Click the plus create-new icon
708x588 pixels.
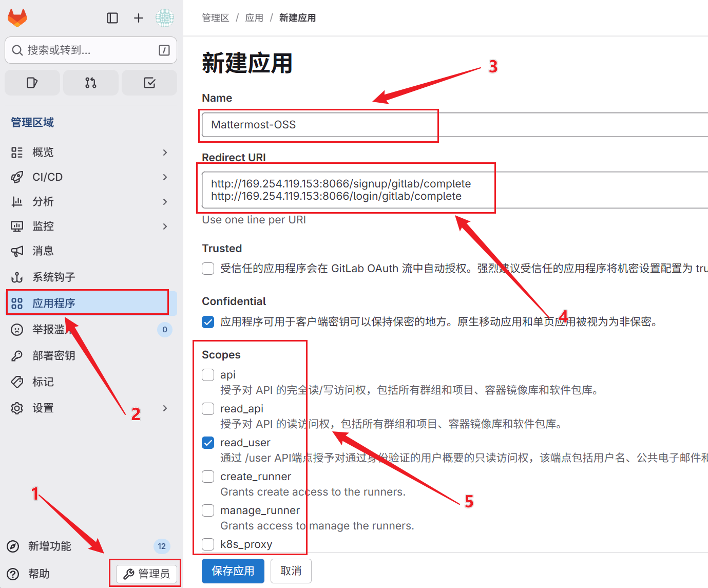pos(139,18)
